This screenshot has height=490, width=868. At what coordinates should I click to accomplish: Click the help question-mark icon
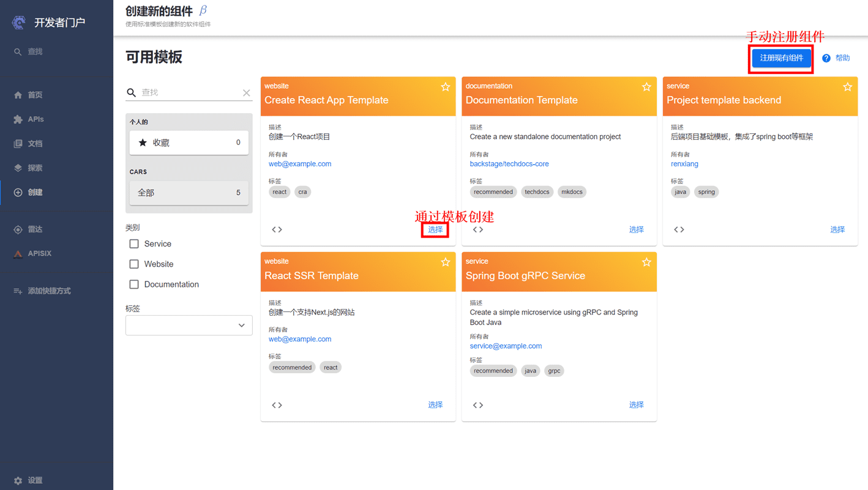(x=826, y=58)
